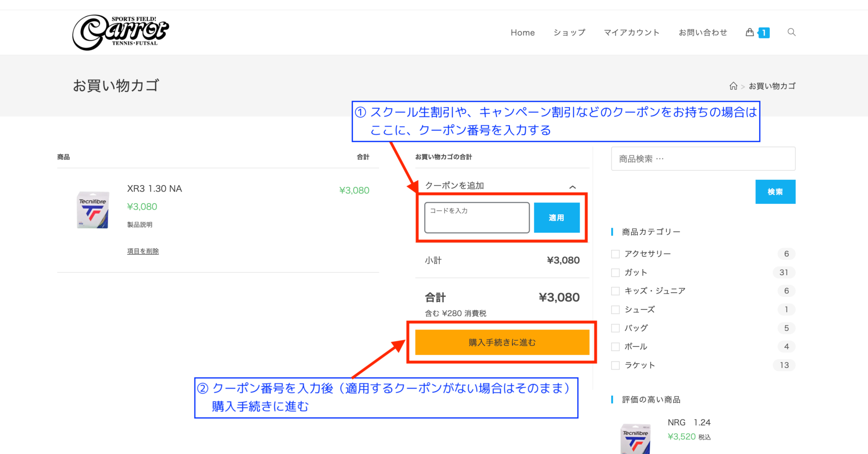Click the XR3 1.30 NA product thumbnail
Screen dimensions: 868x454
coord(93,211)
